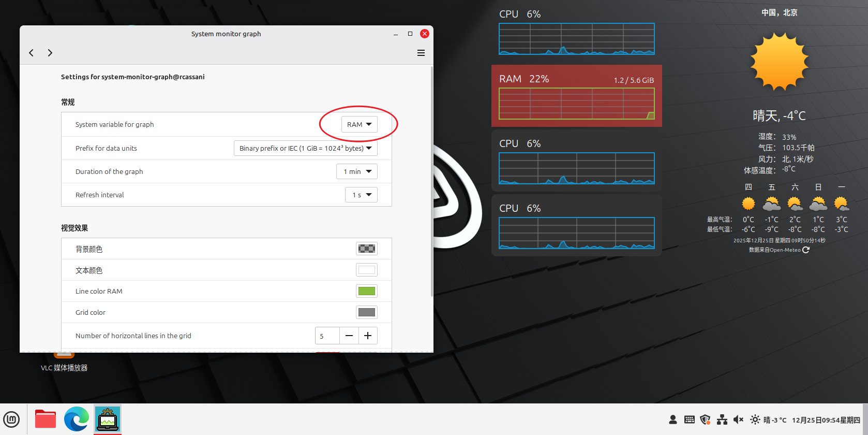Click the 中国, 北京 location title
Screen dimensions: 868x435
tap(780, 12)
